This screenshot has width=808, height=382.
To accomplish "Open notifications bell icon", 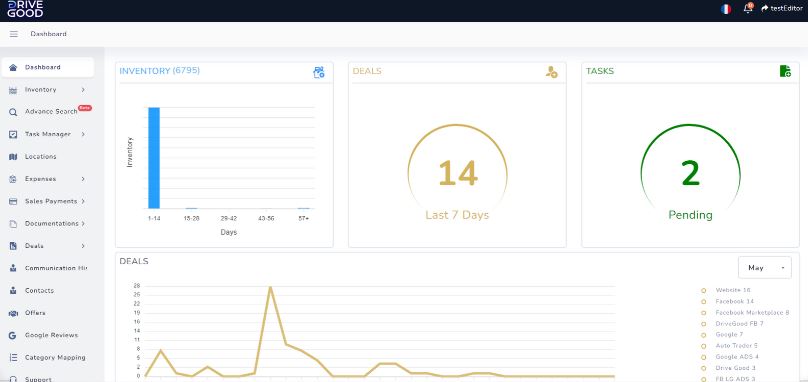I will 748,8.
